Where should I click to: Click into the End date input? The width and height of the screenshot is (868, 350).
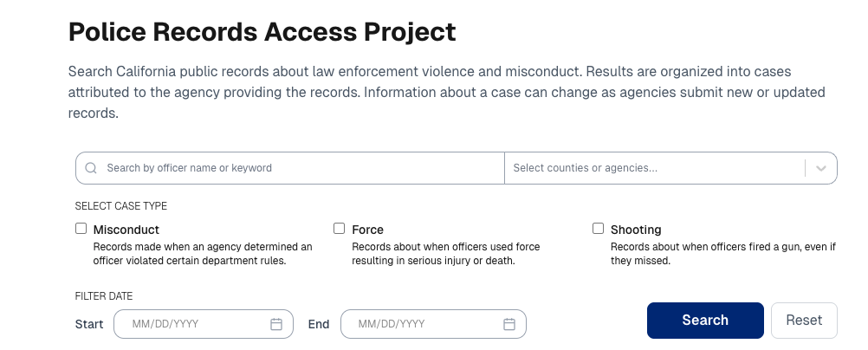[424, 324]
